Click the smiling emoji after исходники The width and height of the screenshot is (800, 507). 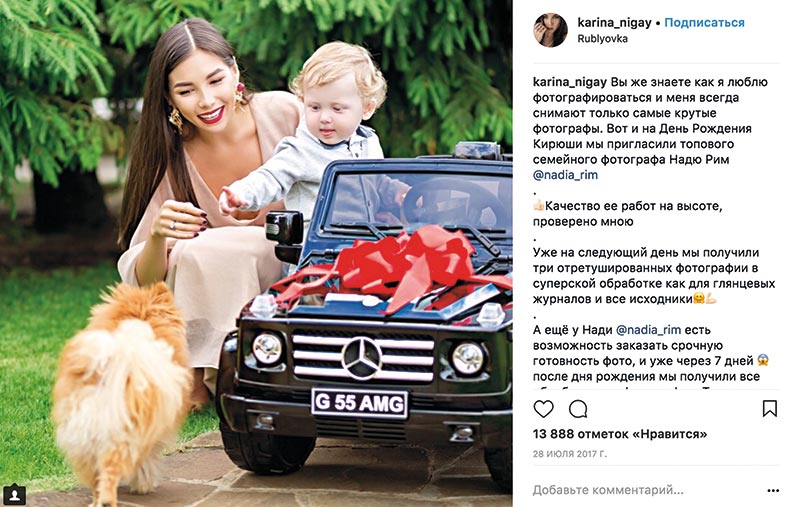coord(699,299)
